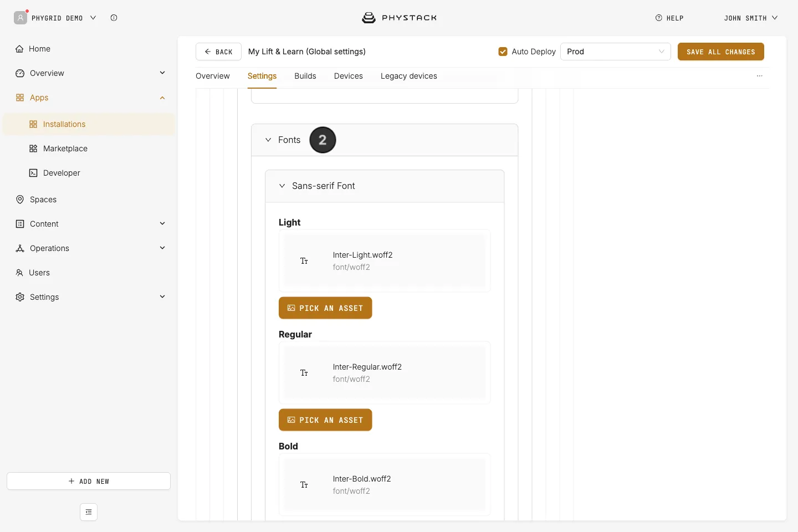Viewport: 798px width, 532px height.
Task: Toggle the Auto Deploy checkbox
Action: 503,52
